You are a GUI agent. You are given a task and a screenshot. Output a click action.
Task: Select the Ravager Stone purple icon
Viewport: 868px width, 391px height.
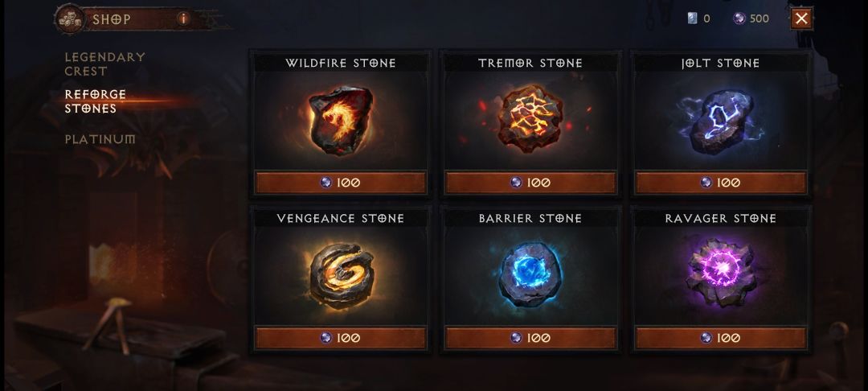pyautogui.click(x=720, y=272)
